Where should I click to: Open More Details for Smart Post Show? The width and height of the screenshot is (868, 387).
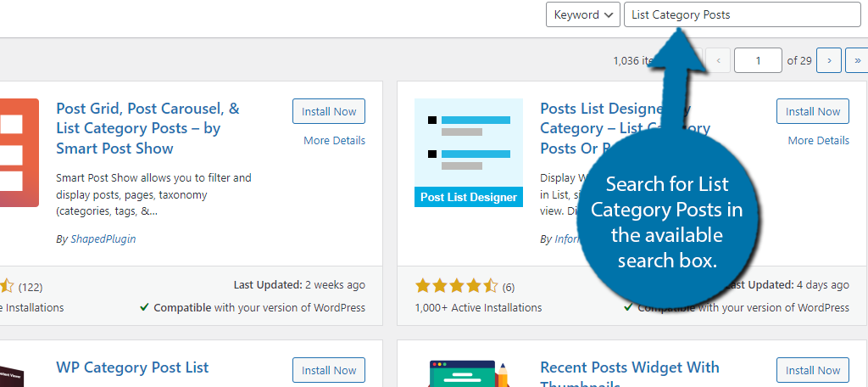(x=334, y=141)
